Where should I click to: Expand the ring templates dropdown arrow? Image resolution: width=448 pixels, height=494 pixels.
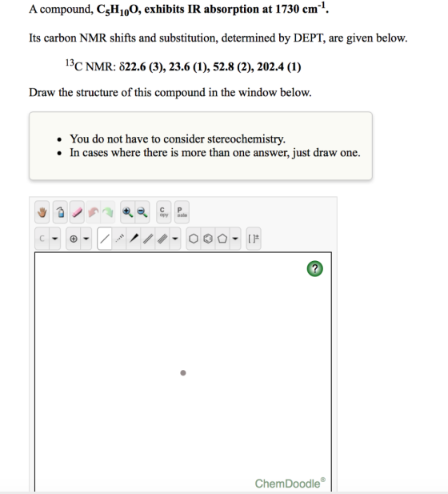click(x=235, y=239)
